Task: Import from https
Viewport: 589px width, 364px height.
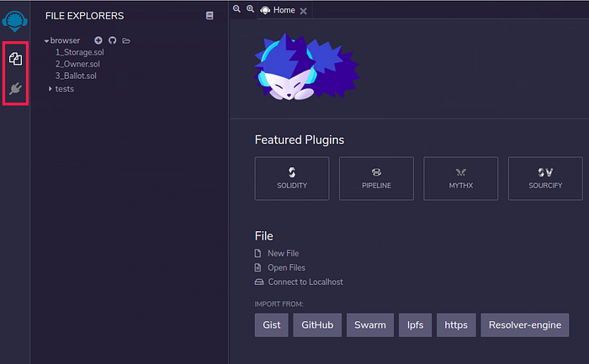Action: [x=456, y=325]
